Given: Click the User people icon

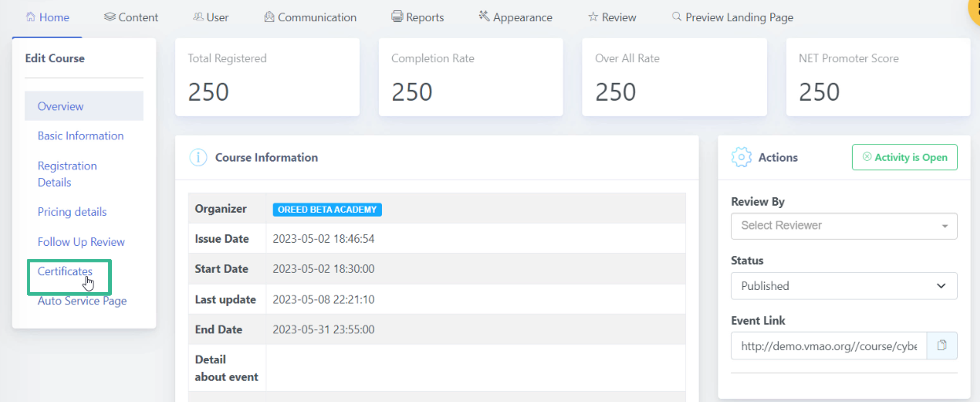Looking at the screenshot, I should [198, 17].
